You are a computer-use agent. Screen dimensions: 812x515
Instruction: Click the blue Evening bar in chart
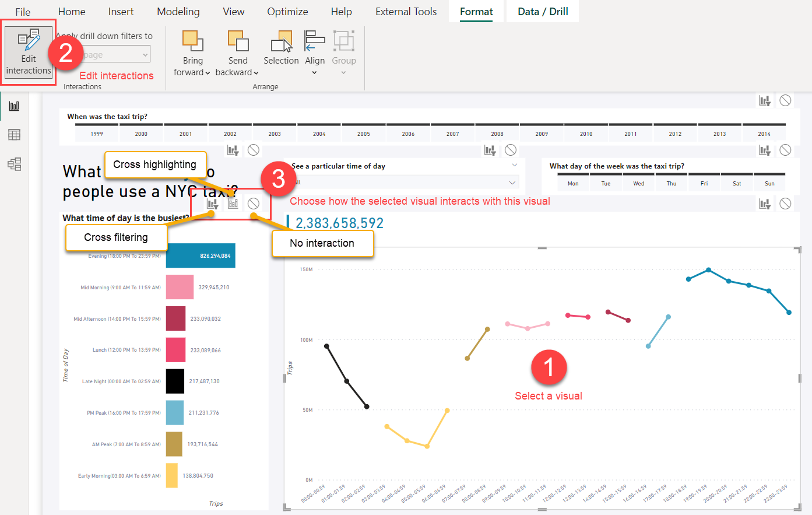pos(201,255)
